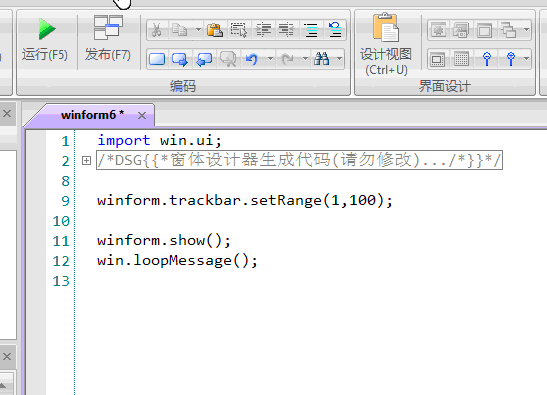Toggle bookmark with the plain blue rectangle icon
Screen dimensions: 547x395
coord(157,59)
